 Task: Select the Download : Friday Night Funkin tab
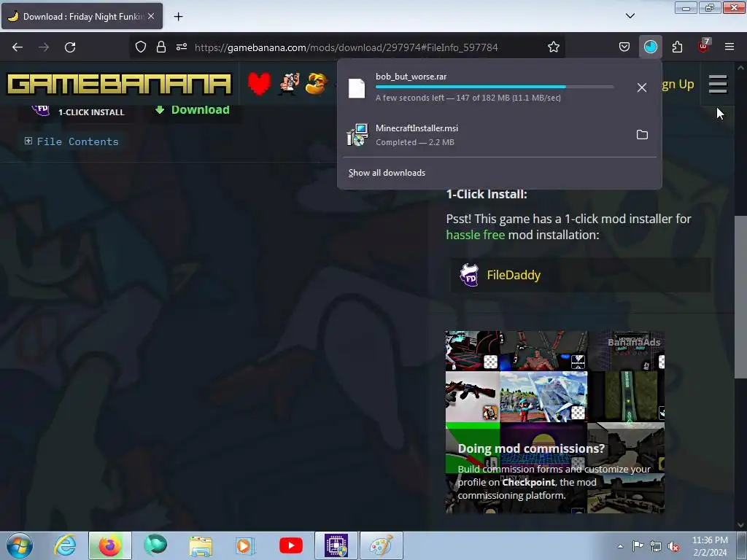tap(82, 16)
